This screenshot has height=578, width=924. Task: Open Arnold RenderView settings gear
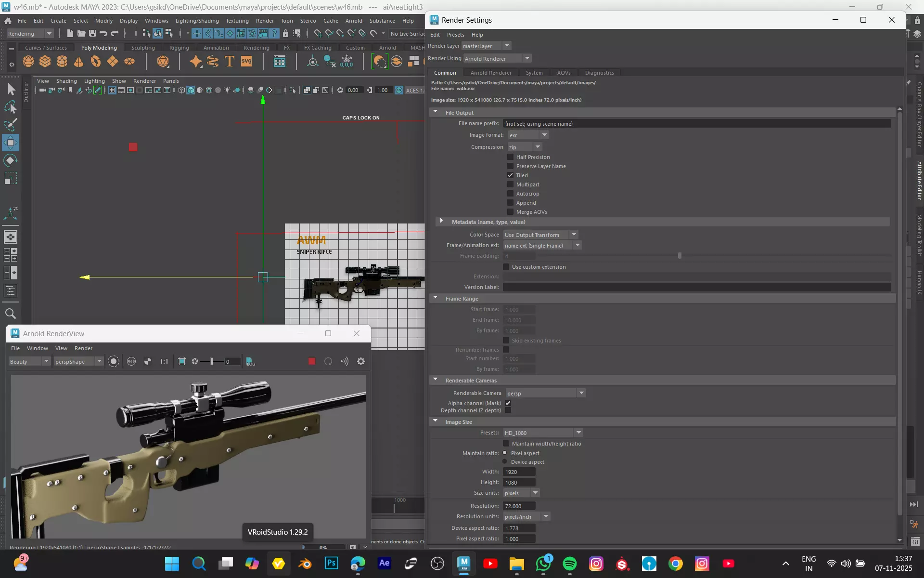[361, 361]
